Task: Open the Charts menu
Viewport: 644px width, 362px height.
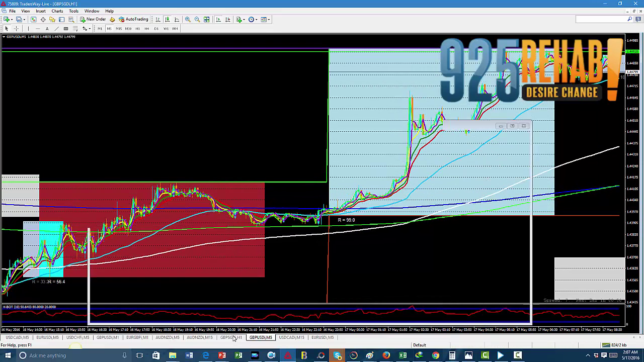Action: (x=57, y=11)
